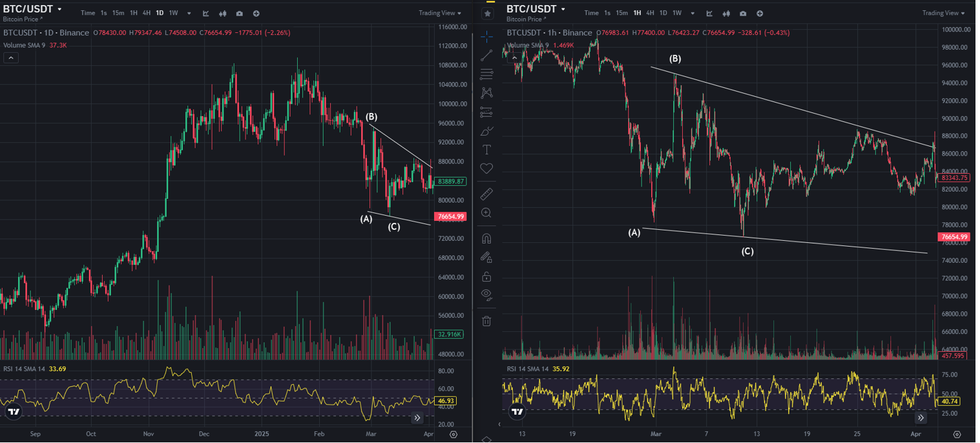Open right chart settings gear

pyautogui.click(x=957, y=435)
